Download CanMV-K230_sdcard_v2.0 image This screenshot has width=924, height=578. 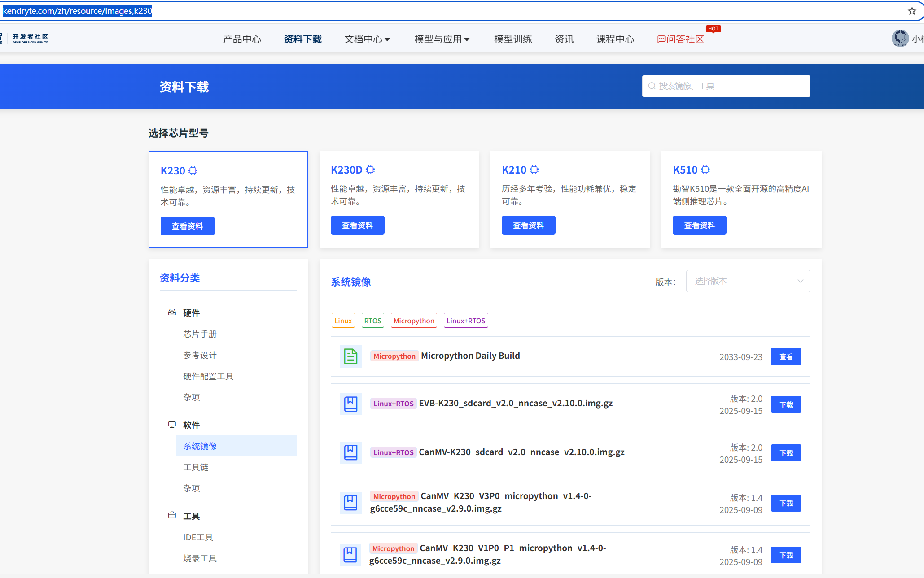(786, 453)
